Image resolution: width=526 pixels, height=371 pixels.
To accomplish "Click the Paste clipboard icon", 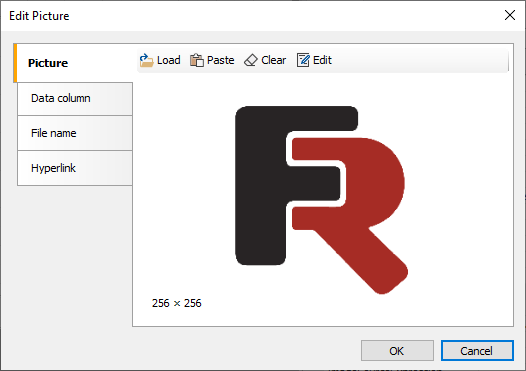I will point(197,60).
